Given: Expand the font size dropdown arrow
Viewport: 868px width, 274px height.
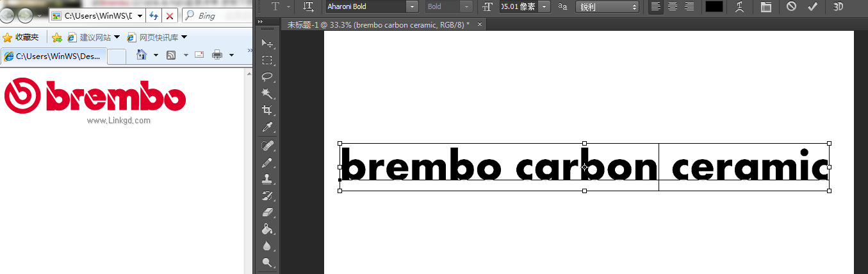Looking at the screenshot, I should coord(545,6).
